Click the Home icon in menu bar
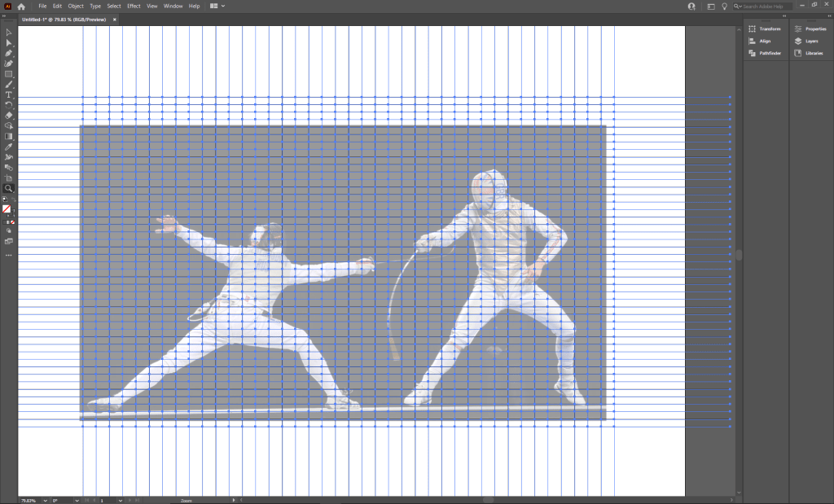Image resolution: width=834 pixels, height=504 pixels. point(22,7)
